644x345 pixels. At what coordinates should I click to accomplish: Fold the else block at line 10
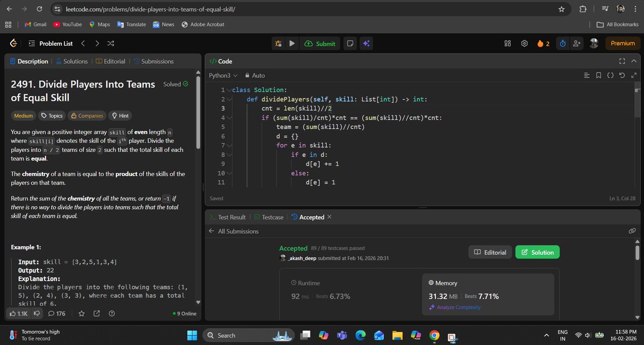[230, 173]
